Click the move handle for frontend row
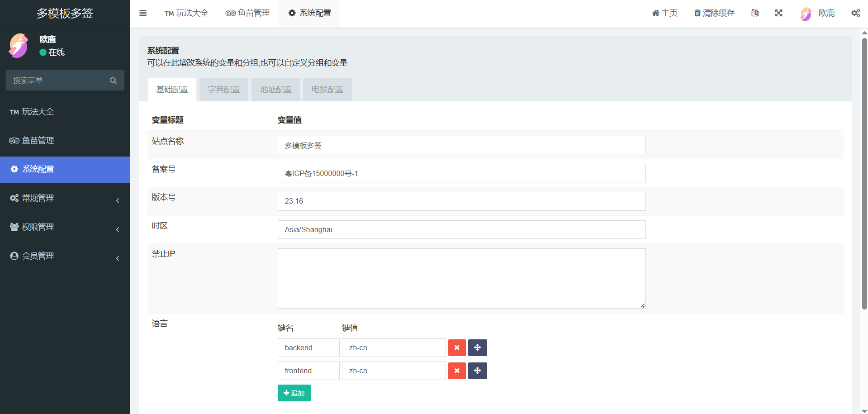Viewport: 868px width, 414px height. coord(477,371)
